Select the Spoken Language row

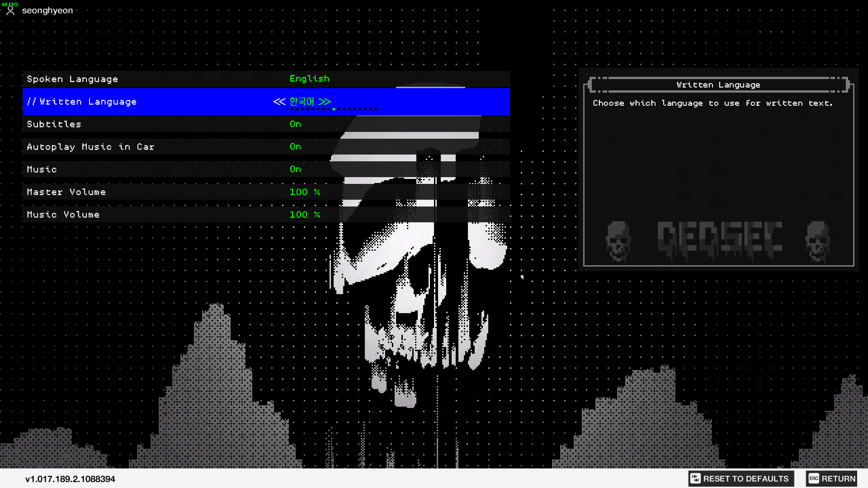tap(266, 79)
